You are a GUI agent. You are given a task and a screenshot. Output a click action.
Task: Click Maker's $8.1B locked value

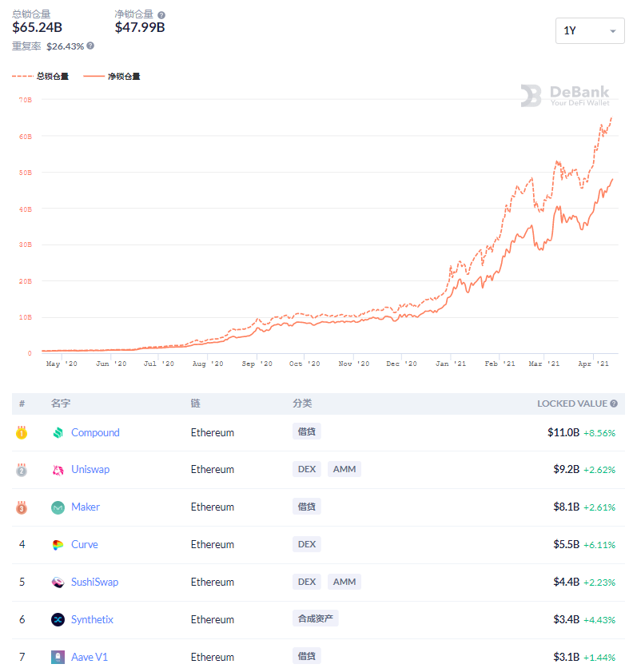[566, 507]
